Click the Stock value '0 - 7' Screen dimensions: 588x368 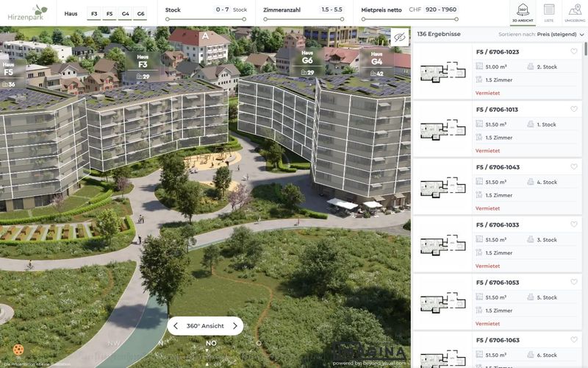point(223,10)
